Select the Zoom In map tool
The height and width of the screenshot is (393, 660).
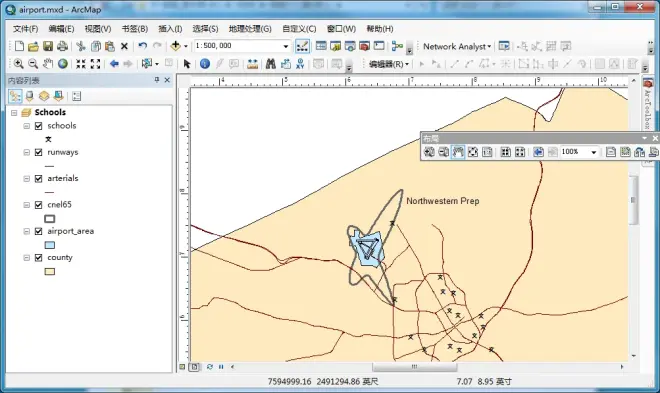pos(19,64)
